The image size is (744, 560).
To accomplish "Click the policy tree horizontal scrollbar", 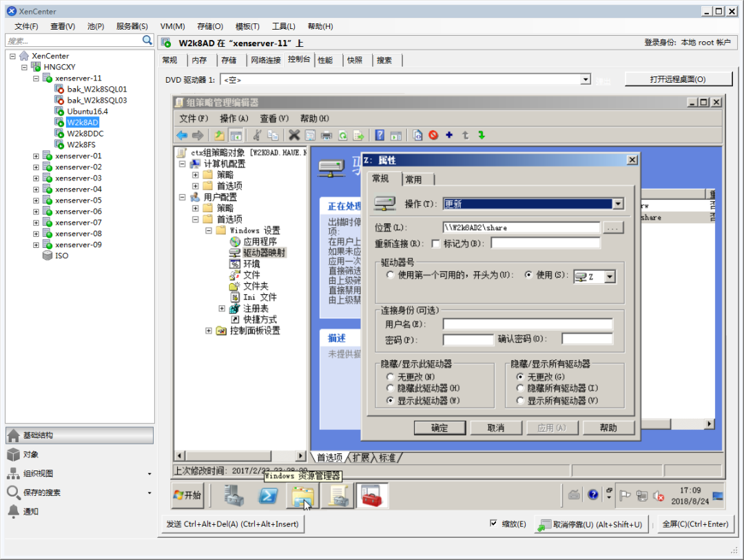I will tap(241, 456).
